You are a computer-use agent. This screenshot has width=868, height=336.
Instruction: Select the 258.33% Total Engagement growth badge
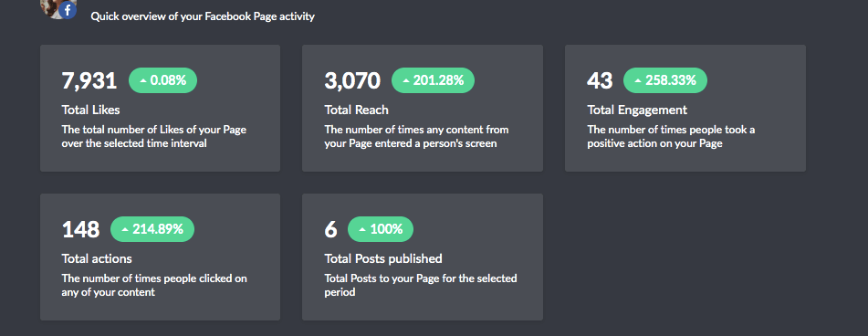[x=665, y=80]
